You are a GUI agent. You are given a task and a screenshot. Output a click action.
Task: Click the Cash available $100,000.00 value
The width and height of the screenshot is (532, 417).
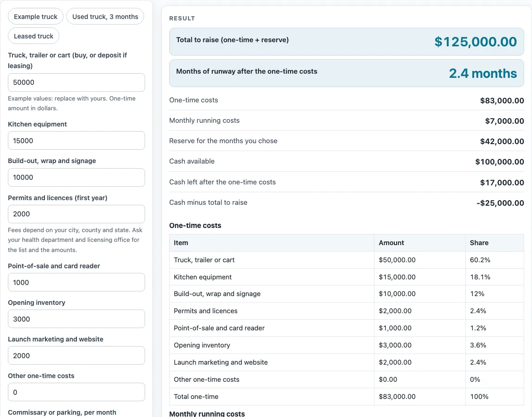click(500, 162)
